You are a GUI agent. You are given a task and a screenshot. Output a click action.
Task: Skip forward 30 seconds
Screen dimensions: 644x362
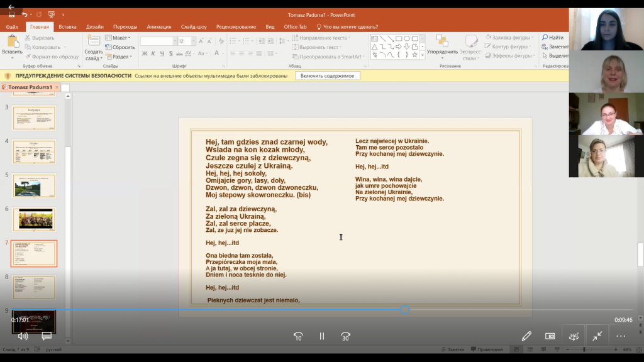click(345, 336)
